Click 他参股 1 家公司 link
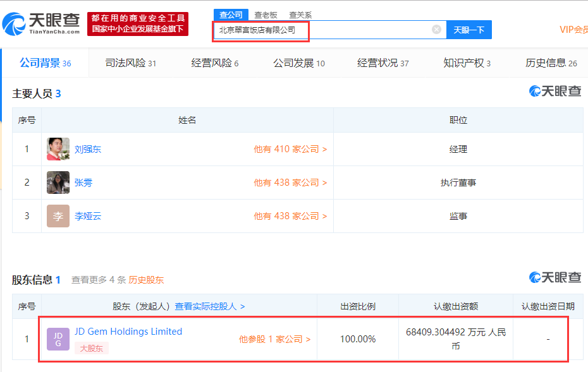 pos(274,339)
